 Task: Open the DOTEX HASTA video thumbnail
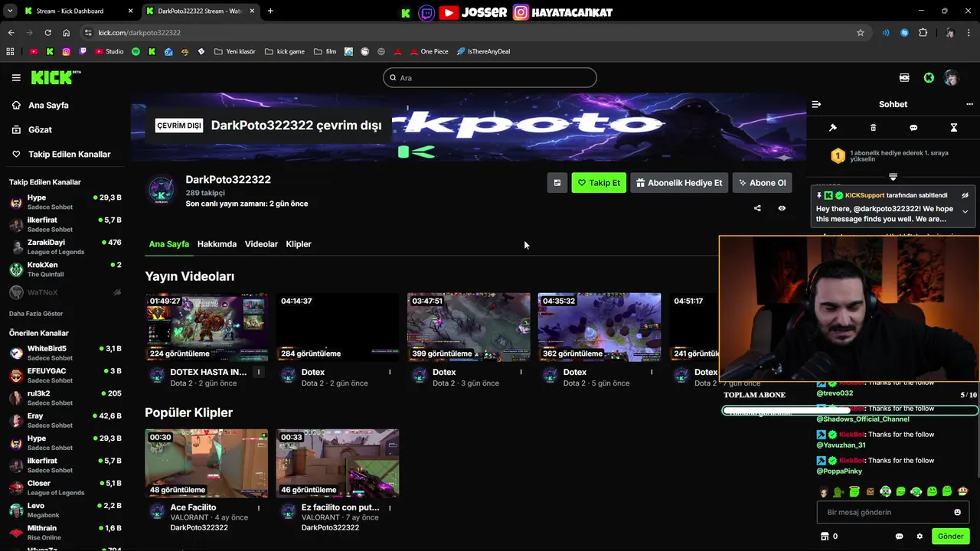tap(207, 327)
